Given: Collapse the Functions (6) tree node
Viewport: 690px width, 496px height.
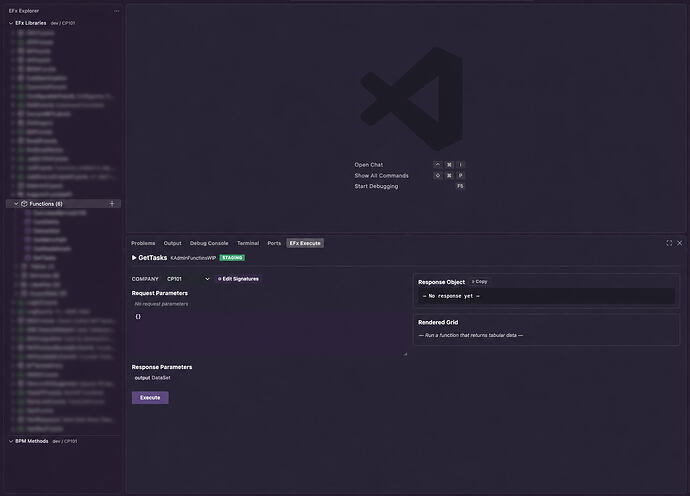Looking at the screenshot, I should 16,204.
